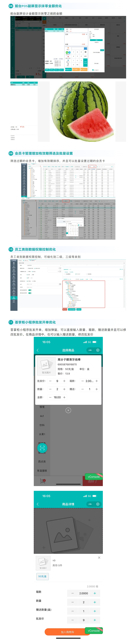Increase 批发价 in the 选择商品 popup
This screenshot has height=644, width=133.
64,381
